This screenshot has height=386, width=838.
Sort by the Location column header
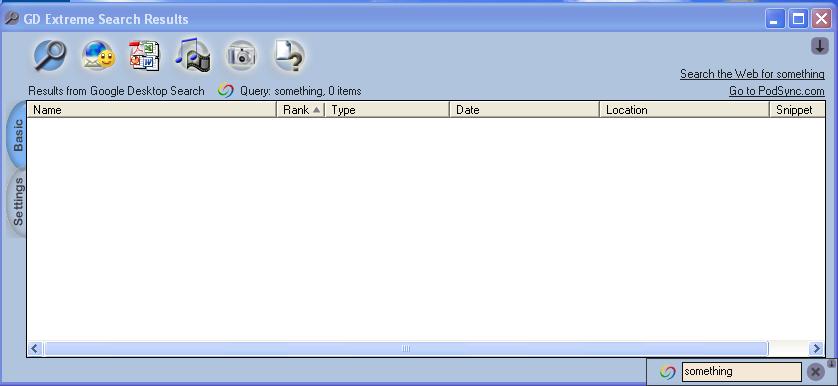click(684, 110)
